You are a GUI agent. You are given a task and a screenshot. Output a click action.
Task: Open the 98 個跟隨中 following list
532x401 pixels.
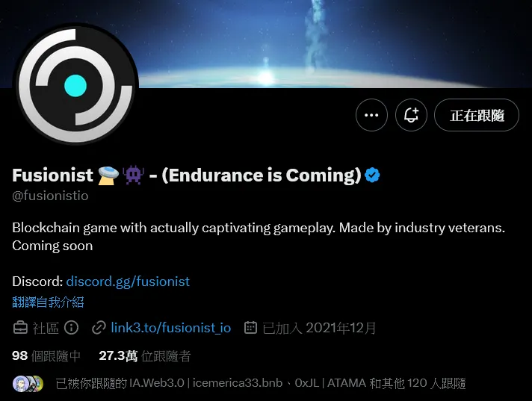pyautogui.click(x=46, y=356)
